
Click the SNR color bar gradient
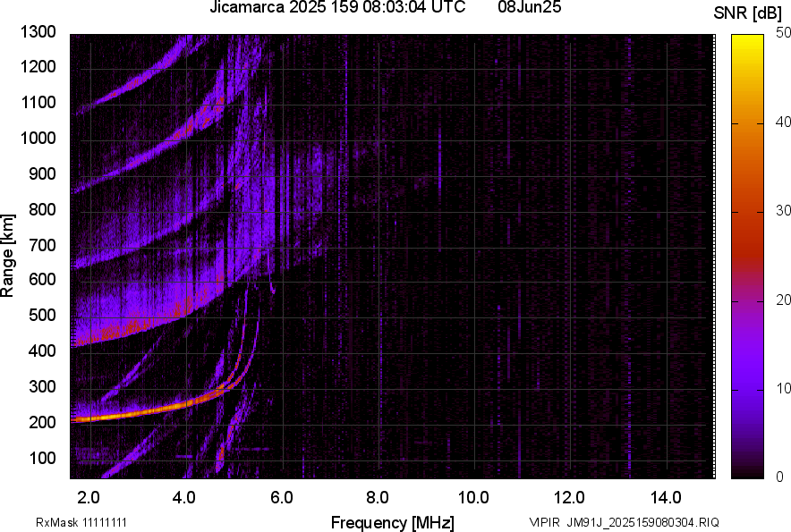click(747, 257)
